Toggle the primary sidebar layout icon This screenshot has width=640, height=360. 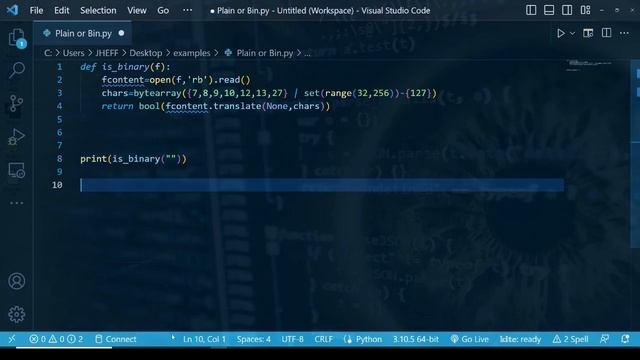(x=531, y=10)
